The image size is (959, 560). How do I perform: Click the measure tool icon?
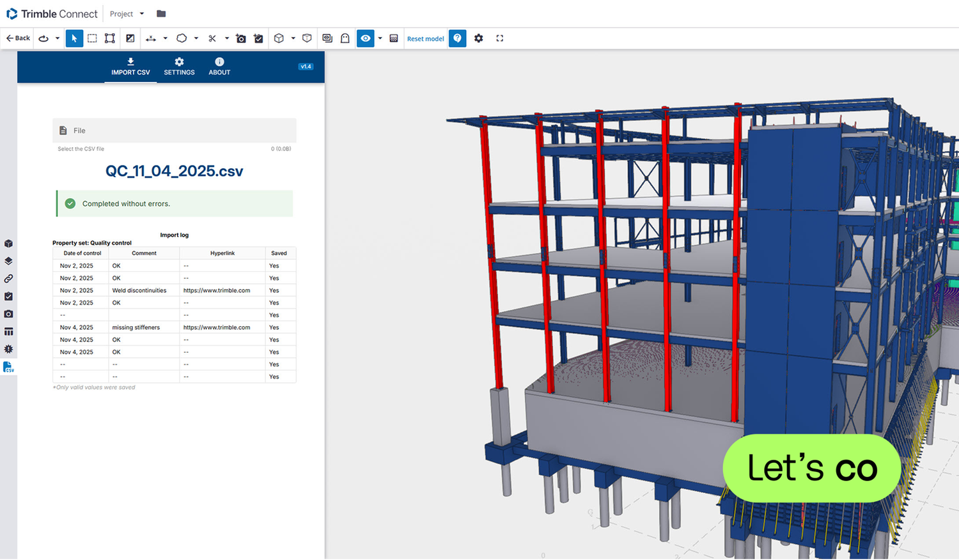tap(151, 38)
